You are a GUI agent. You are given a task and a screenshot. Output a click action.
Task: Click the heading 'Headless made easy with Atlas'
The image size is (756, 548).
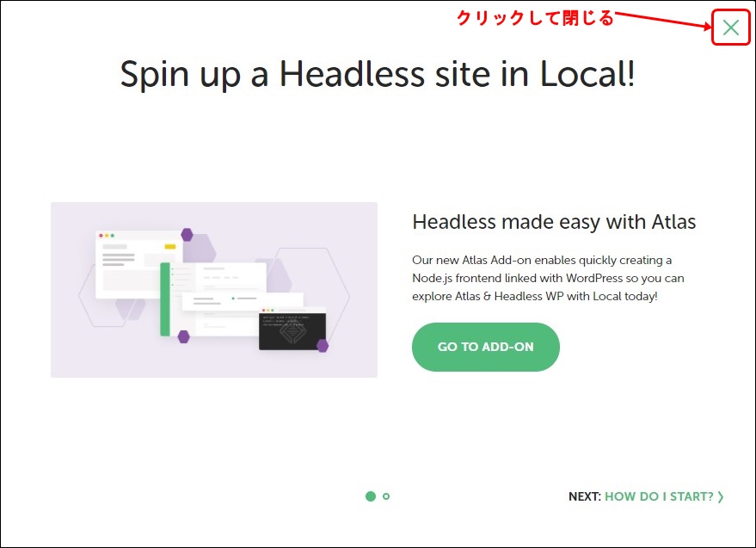pos(554,222)
